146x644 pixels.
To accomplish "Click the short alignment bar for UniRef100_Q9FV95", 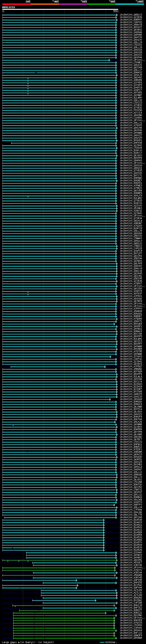I will coord(40,580).
